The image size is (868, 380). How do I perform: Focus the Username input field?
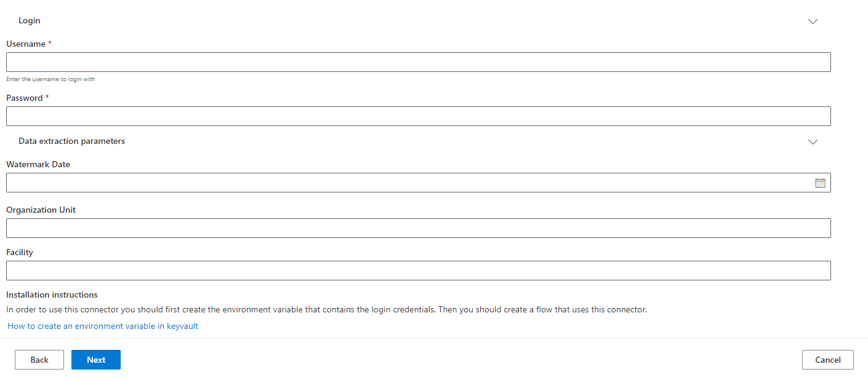pyautogui.click(x=418, y=62)
